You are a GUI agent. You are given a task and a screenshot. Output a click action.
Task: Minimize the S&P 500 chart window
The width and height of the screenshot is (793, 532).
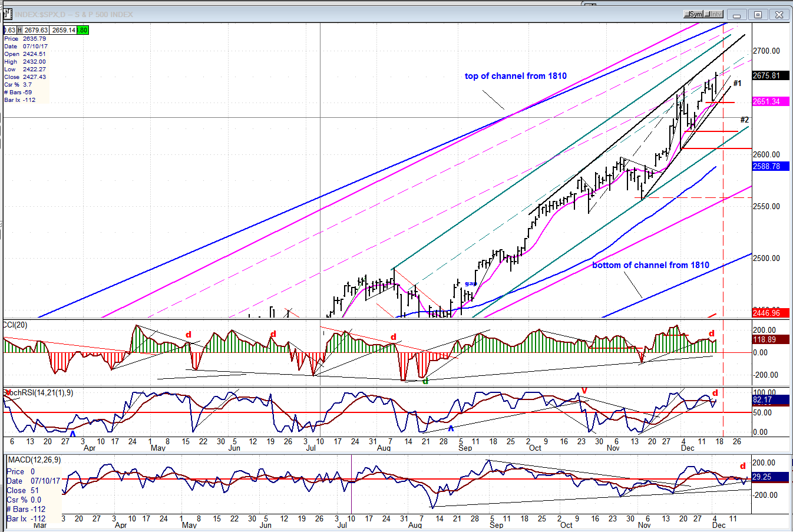click(736, 15)
